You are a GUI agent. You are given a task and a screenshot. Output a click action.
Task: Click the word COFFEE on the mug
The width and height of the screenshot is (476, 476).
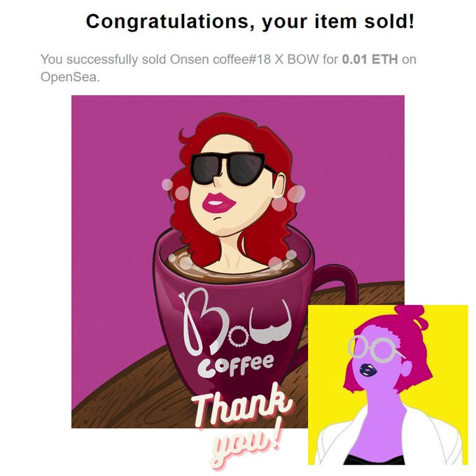235,365
